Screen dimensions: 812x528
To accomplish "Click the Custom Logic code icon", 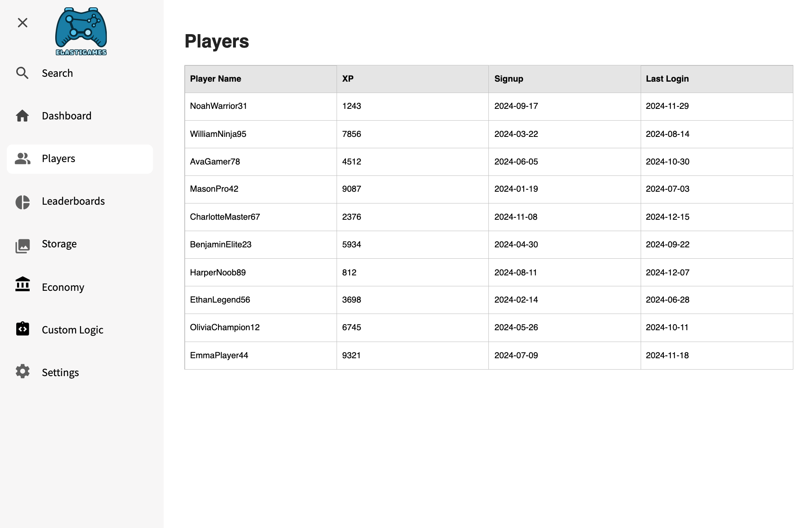I will tap(23, 329).
